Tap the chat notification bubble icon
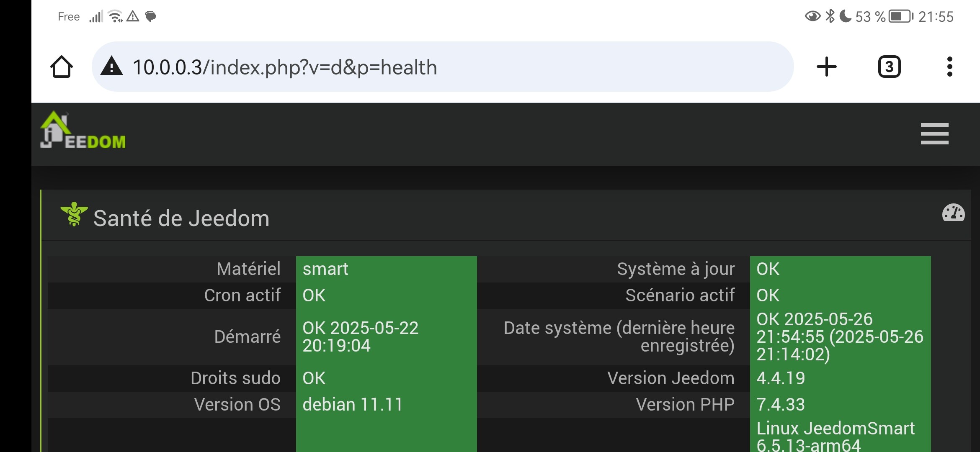Image resolution: width=980 pixels, height=452 pixels. tap(150, 17)
